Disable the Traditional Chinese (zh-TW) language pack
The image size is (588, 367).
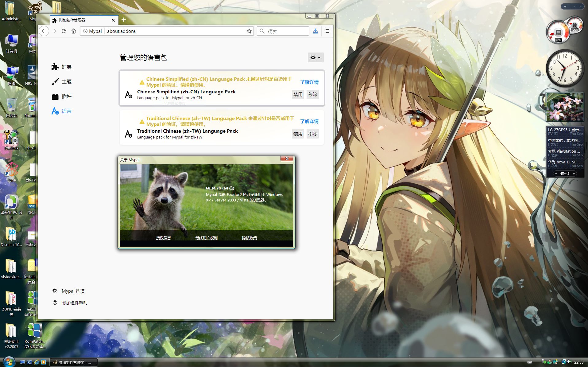pos(298,134)
